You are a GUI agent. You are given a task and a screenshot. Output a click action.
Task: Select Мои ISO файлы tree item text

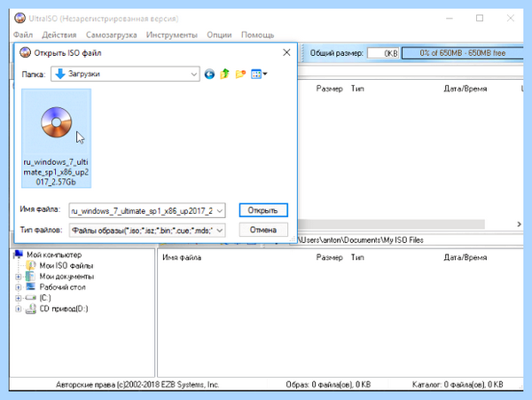point(66,266)
